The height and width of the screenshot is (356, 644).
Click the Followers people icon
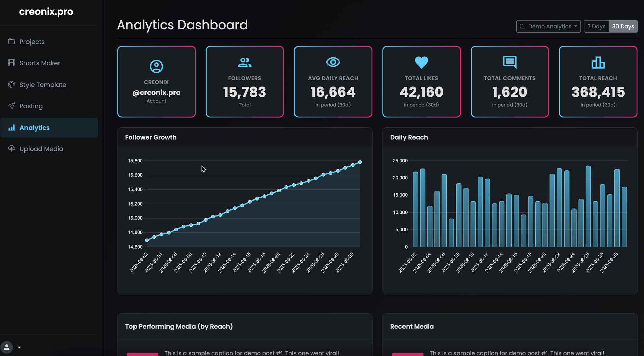(x=245, y=62)
